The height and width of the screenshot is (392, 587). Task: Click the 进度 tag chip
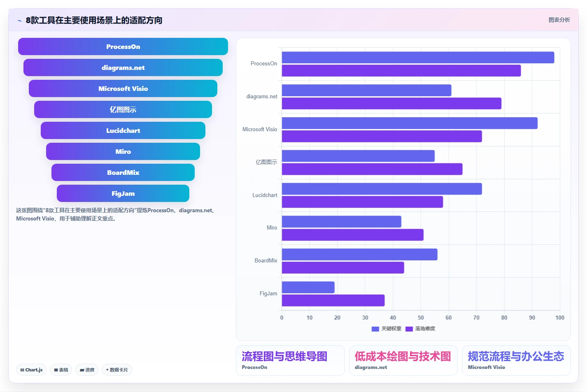click(87, 370)
